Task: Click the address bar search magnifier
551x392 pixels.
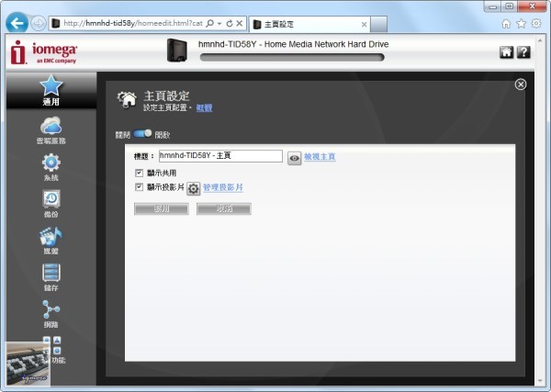Action: click(x=209, y=24)
